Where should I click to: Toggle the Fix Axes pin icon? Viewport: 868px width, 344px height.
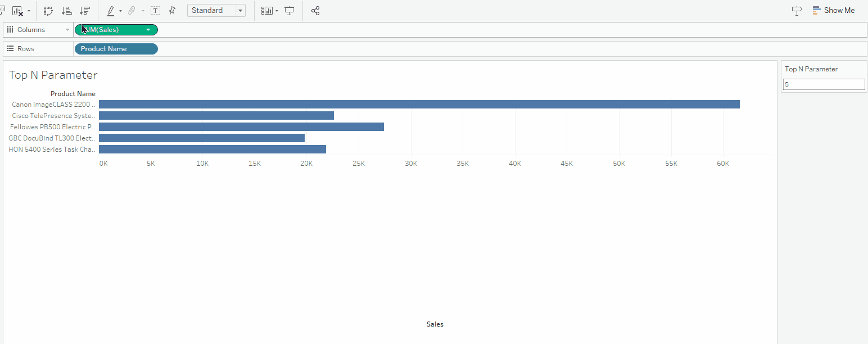(172, 11)
